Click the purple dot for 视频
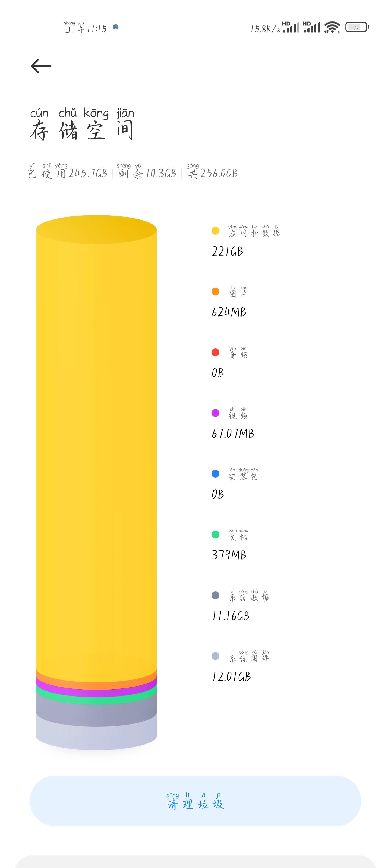The image size is (391, 868). [x=215, y=413]
